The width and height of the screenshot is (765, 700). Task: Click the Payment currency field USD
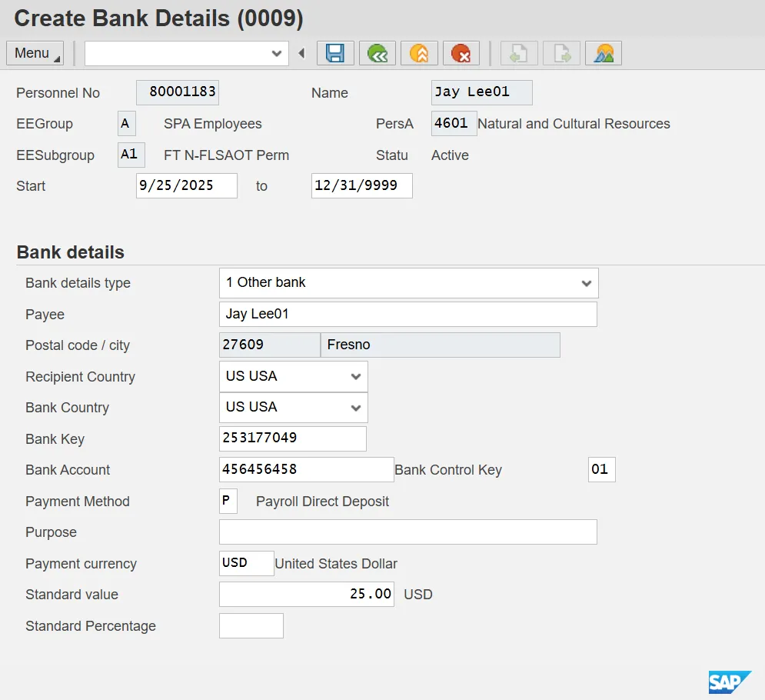[246, 563]
